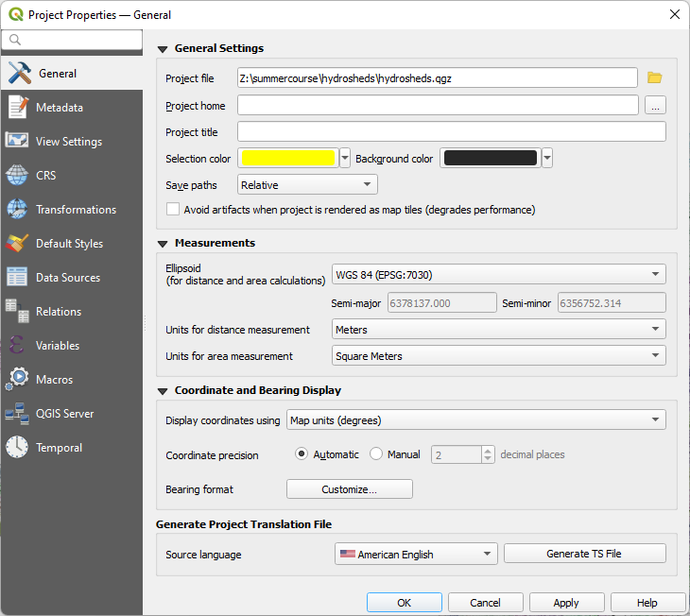This screenshot has height=616, width=690.
Task: Click the QGIS logo in title bar
Action: [x=16, y=14]
